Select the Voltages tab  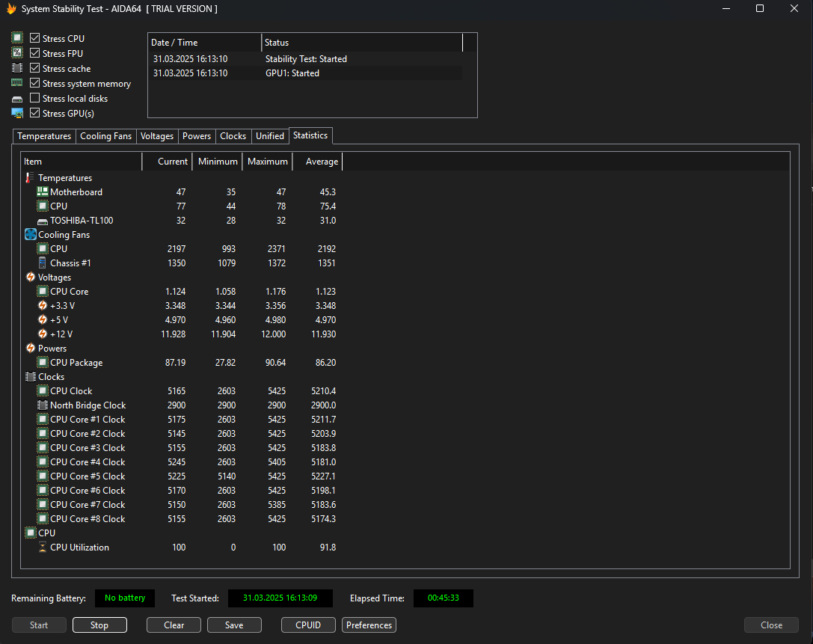coord(157,136)
